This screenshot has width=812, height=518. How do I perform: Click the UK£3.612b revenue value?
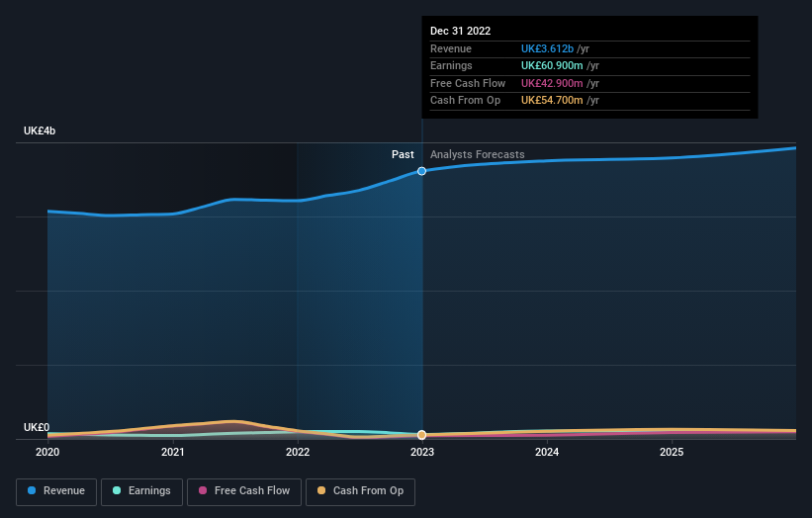click(x=547, y=48)
